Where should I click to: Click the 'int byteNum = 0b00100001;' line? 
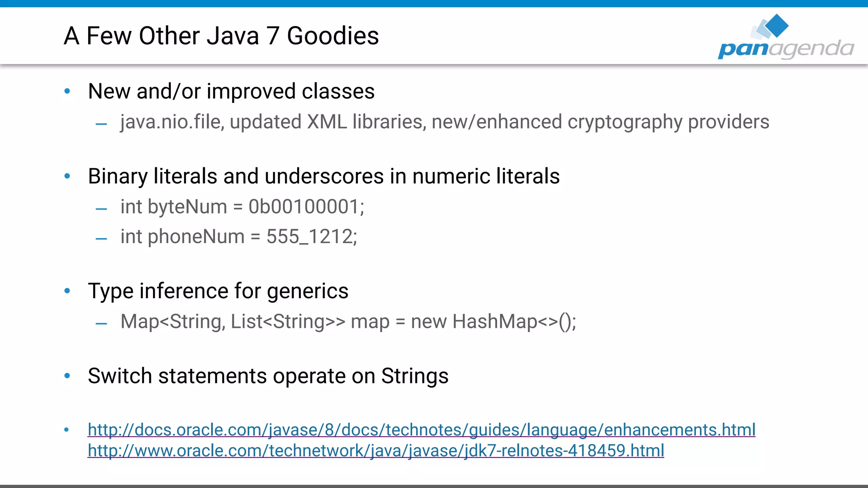[242, 207]
